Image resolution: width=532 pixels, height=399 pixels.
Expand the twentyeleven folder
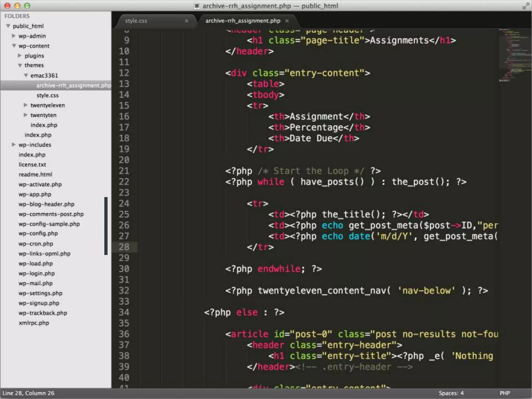[25, 105]
